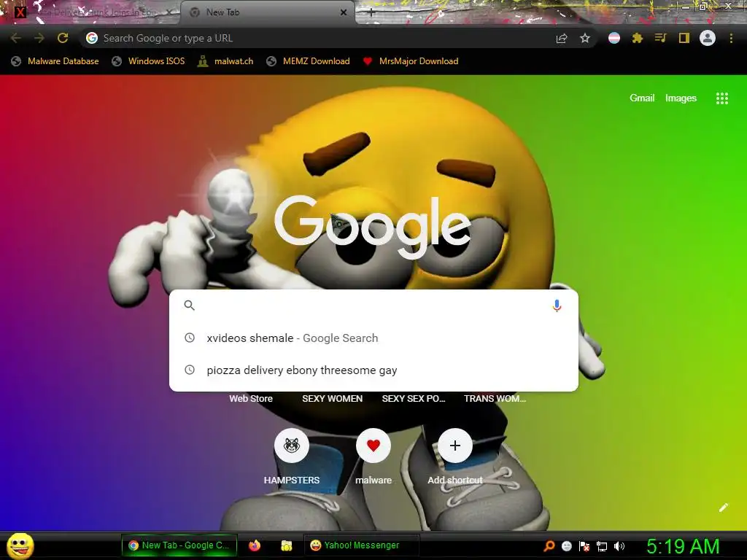Close the New Tab tab
The height and width of the screenshot is (560, 747).
click(x=344, y=12)
